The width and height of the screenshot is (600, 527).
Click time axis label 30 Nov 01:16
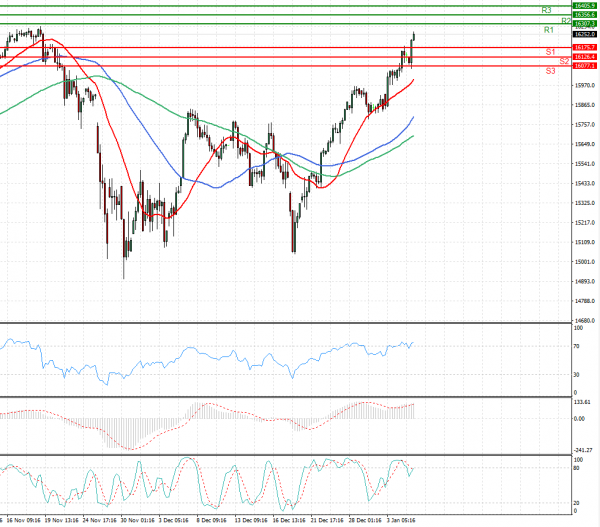tap(137, 520)
